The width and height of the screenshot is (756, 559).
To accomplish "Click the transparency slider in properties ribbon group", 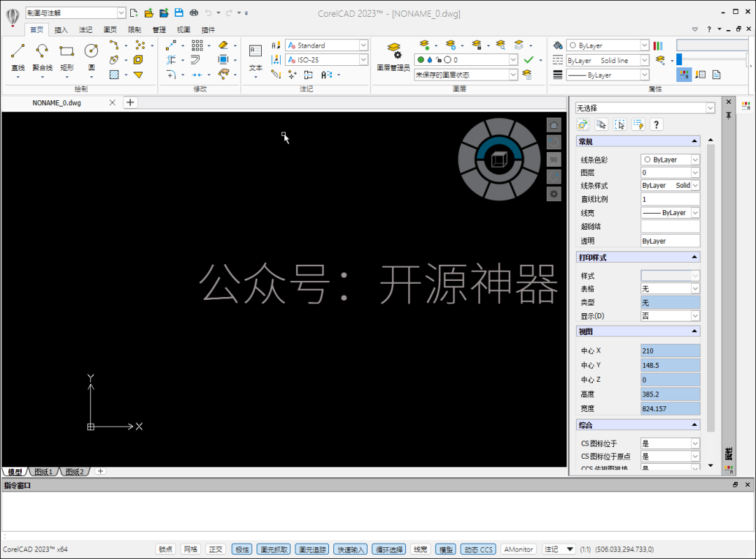I will click(712, 60).
